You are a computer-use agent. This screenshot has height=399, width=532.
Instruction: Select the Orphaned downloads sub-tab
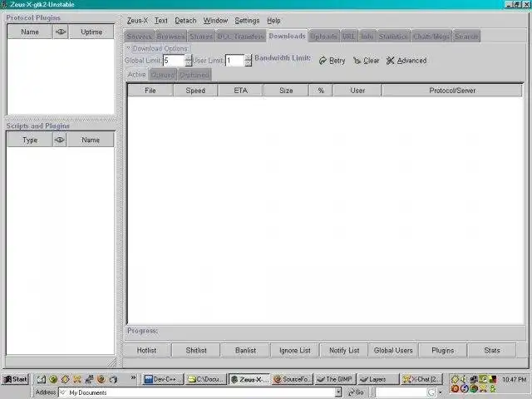[195, 75]
